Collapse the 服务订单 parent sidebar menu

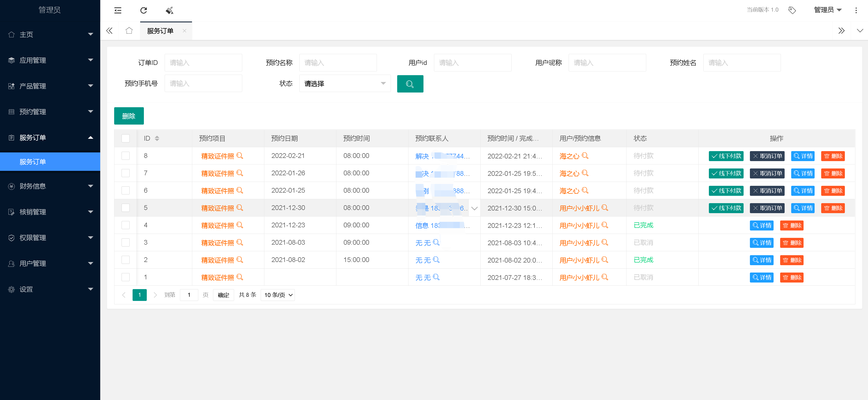point(50,138)
